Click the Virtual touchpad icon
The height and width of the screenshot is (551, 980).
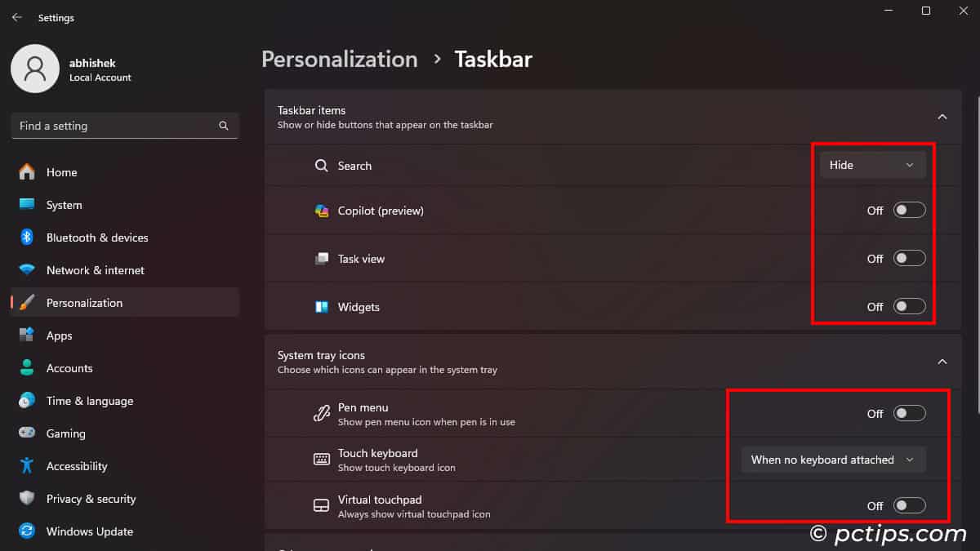pos(322,504)
